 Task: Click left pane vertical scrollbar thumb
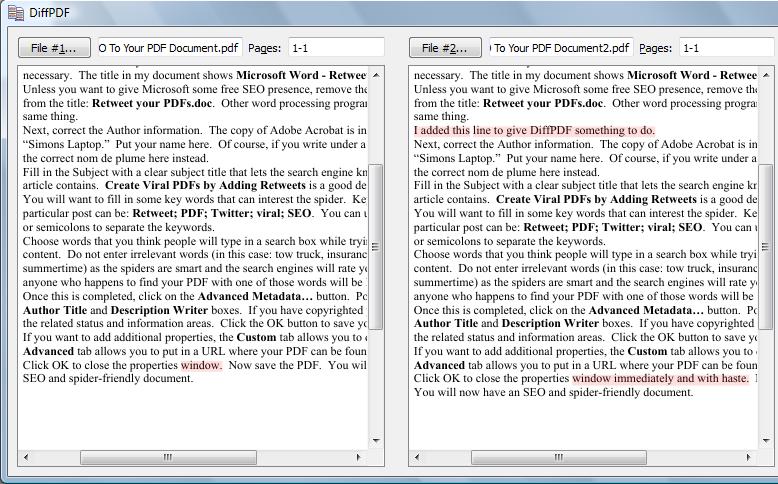pos(376,246)
